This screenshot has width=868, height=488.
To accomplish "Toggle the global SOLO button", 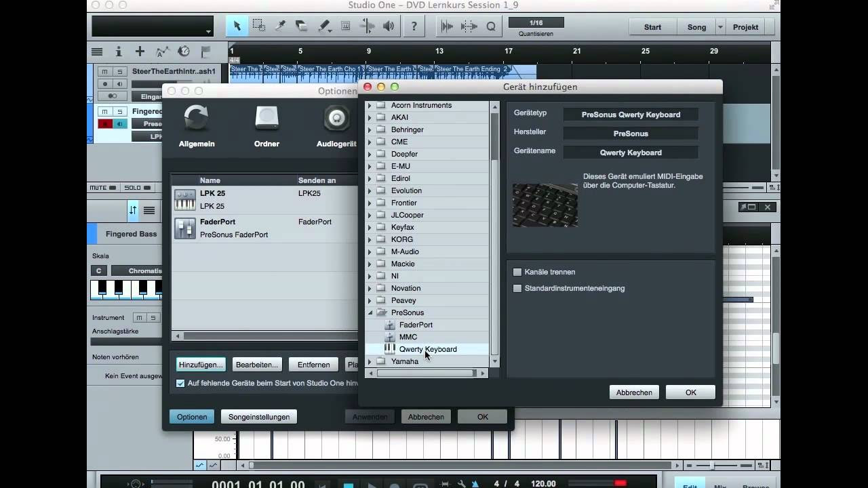I will 136,188.
